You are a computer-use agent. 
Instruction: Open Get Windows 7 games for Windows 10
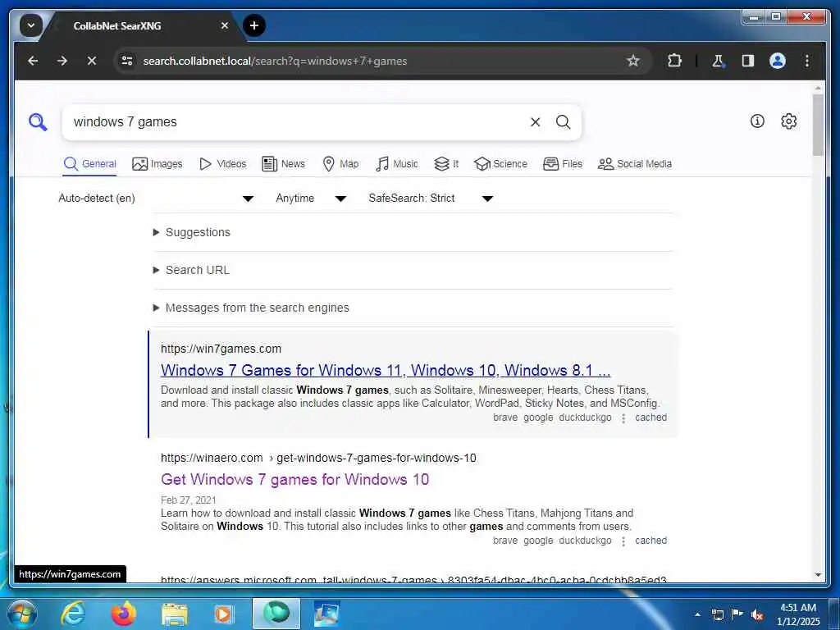click(294, 479)
